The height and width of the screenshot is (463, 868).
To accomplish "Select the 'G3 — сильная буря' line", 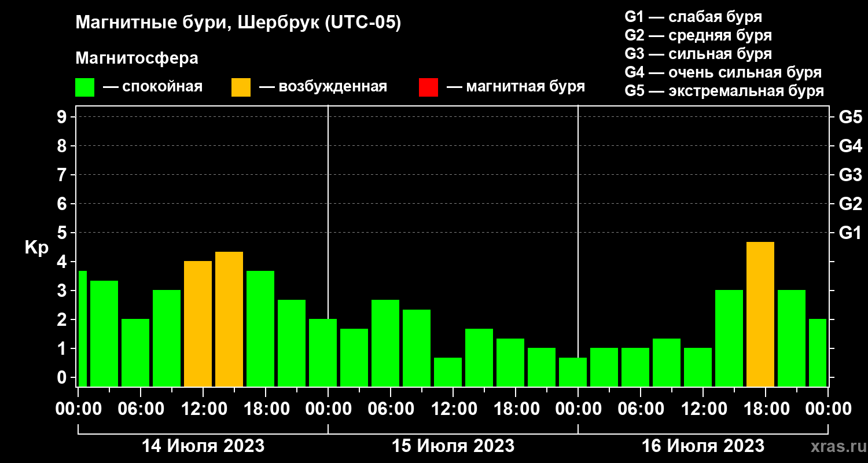I will [x=698, y=54].
